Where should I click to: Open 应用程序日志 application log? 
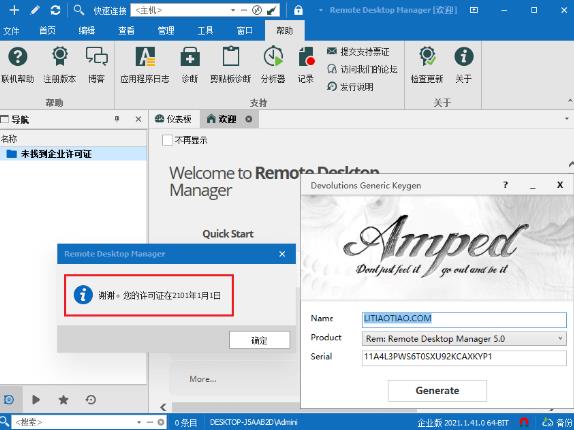(x=145, y=65)
